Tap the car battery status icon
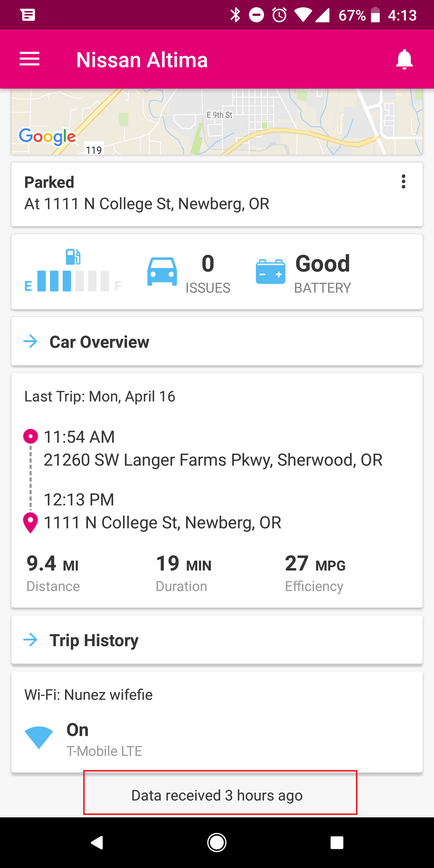434x868 pixels. tap(270, 272)
